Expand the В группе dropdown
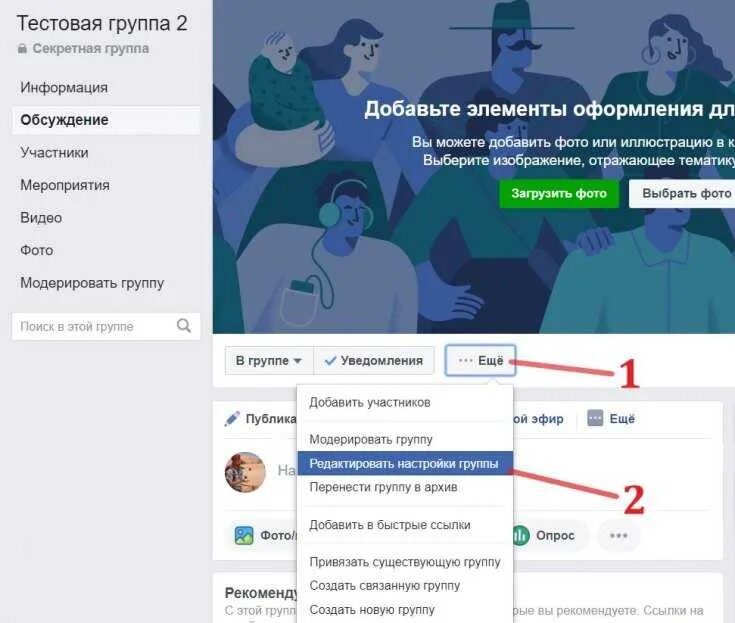The height and width of the screenshot is (623, 735). [269, 360]
